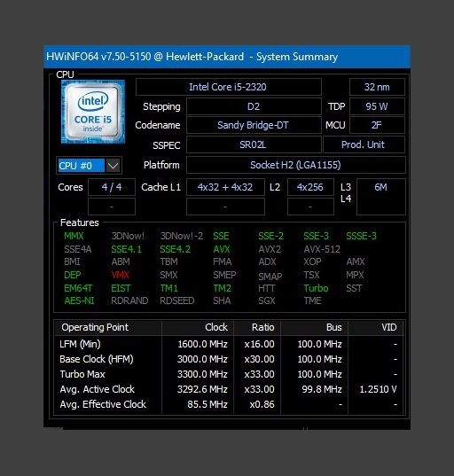
Task: Click the 3DNow!-2 feature label
Action: pyautogui.click(x=182, y=236)
